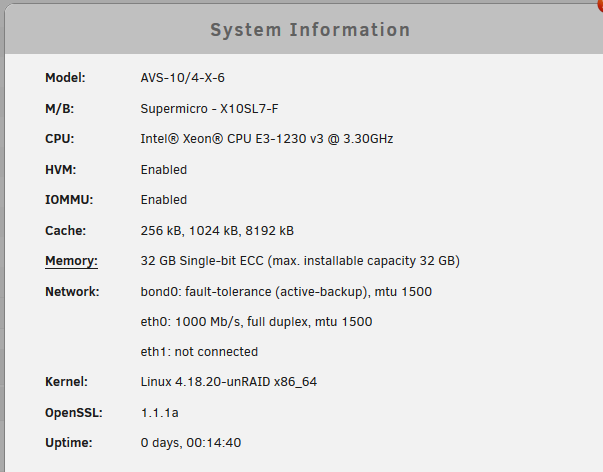Click the bond0 fault-tolerance network line
This screenshot has height=472, width=603.
click(x=286, y=292)
